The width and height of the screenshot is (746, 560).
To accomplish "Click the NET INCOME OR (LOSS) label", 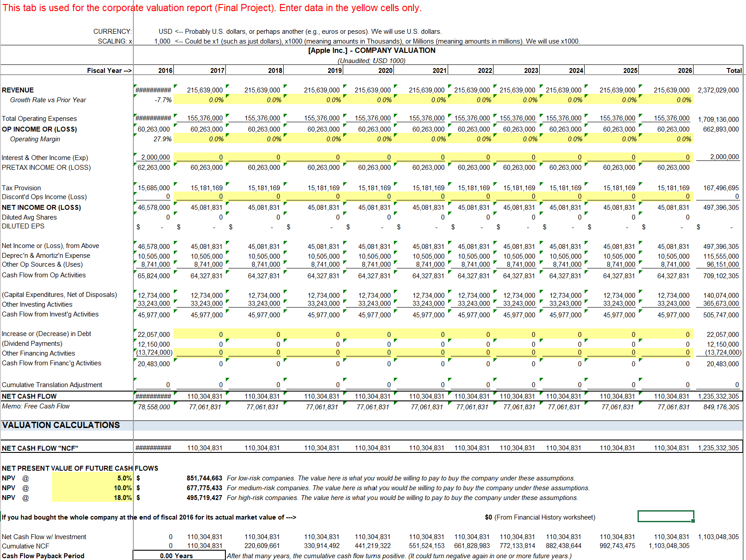I will click(41, 208).
